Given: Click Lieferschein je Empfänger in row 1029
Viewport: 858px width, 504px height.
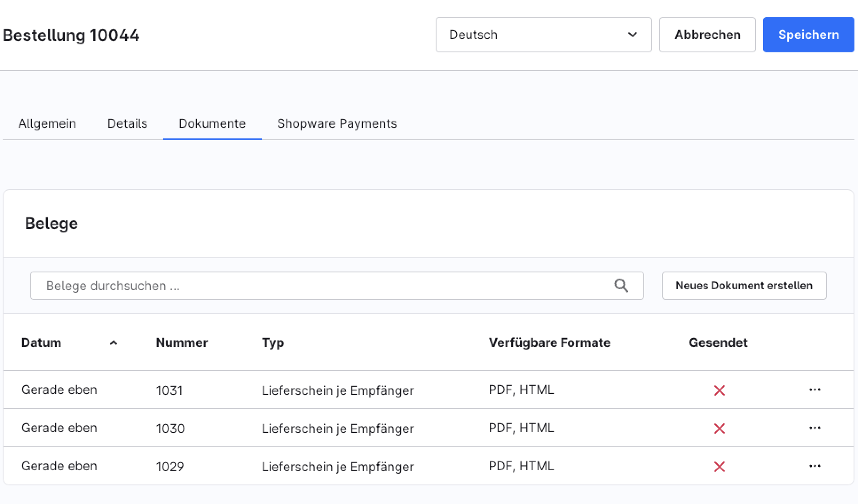Looking at the screenshot, I should click(x=338, y=467).
